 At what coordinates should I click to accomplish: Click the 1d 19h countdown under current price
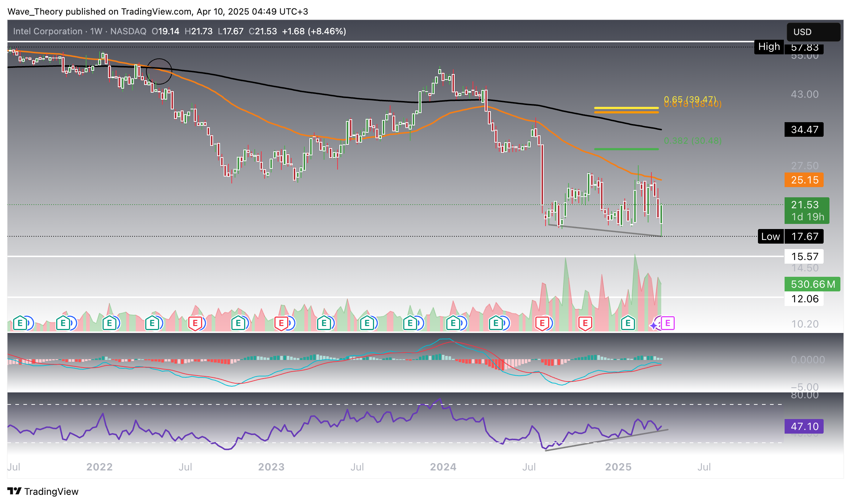point(807,217)
